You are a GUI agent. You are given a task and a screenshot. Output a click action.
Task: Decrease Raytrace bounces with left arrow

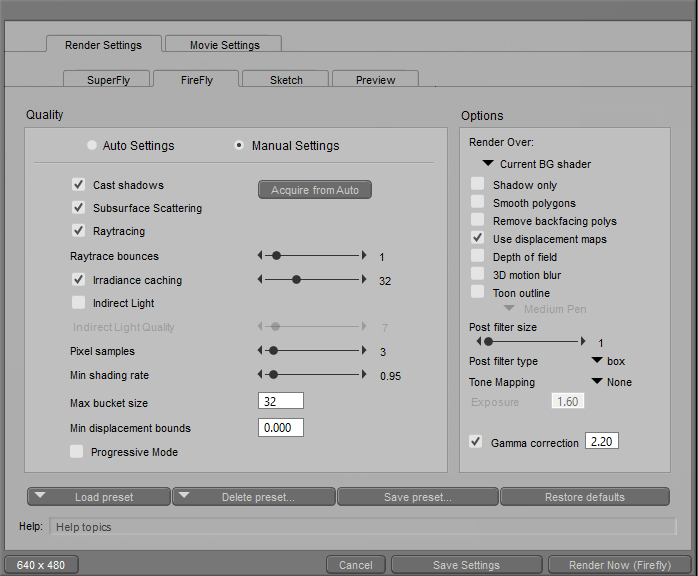[260, 256]
